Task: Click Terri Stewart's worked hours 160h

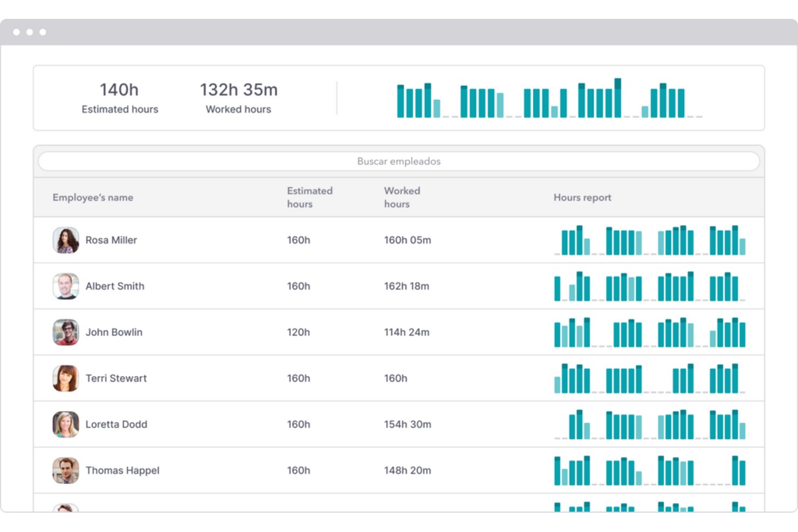Action: pyautogui.click(x=396, y=378)
